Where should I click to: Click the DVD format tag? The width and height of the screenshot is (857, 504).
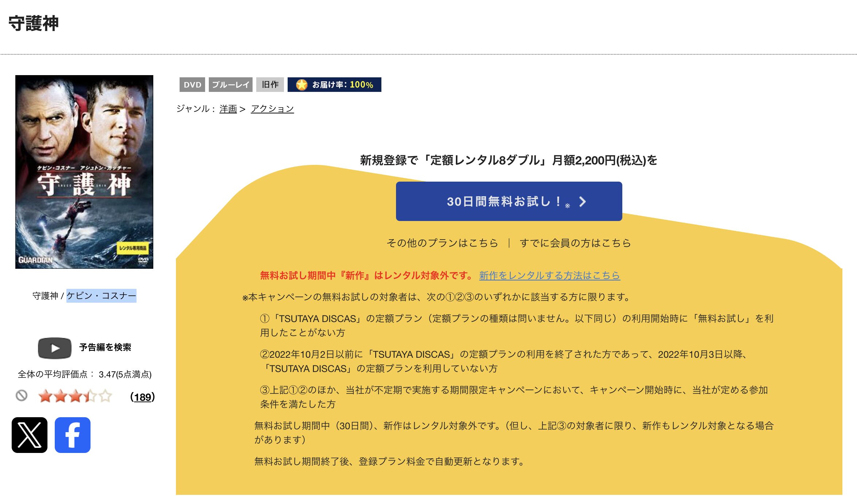pyautogui.click(x=192, y=85)
